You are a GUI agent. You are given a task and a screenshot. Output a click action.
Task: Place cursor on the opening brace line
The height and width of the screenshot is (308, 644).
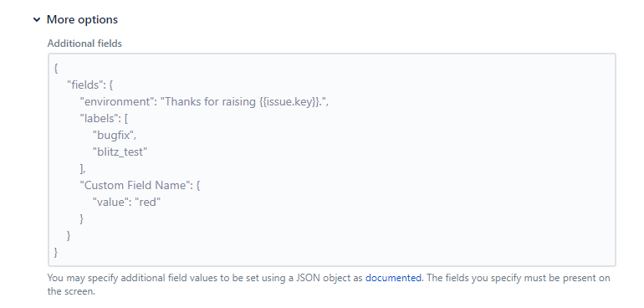[56, 69]
